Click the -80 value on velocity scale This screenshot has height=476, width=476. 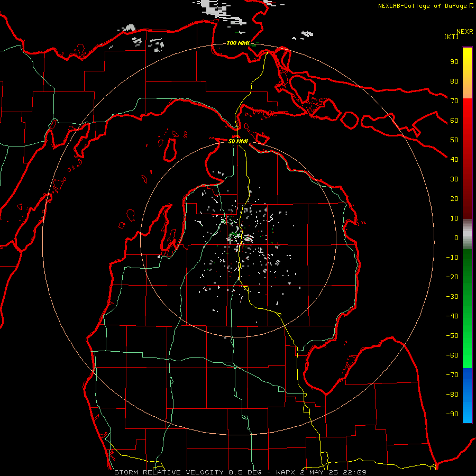[x=452, y=395]
